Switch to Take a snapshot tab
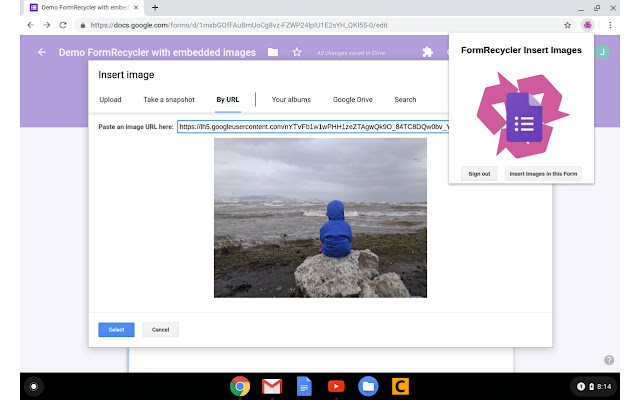This screenshot has width=640, height=400. [x=169, y=100]
